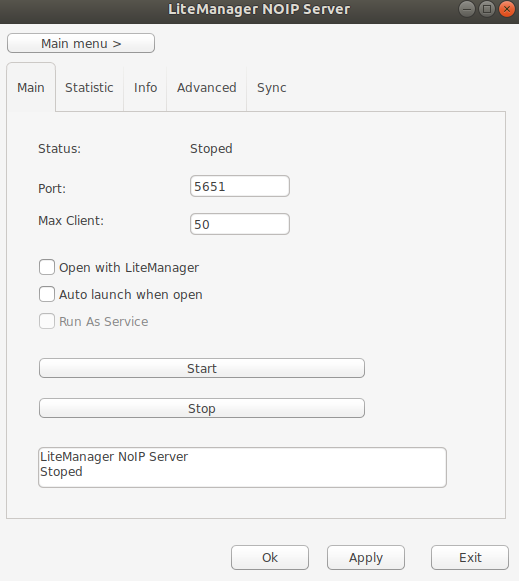This screenshot has height=581, width=519.
Task: Go to the Sync tab
Action: click(x=272, y=87)
